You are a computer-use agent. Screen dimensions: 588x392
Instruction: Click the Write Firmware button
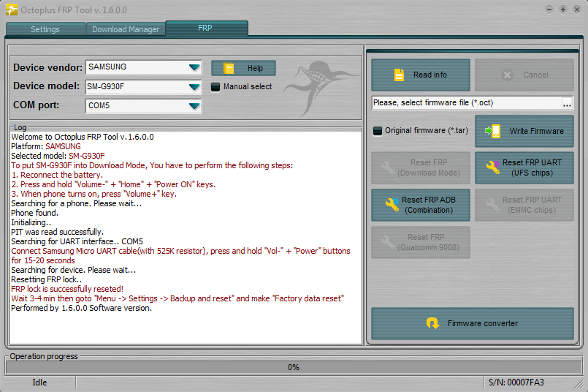tap(524, 131)
